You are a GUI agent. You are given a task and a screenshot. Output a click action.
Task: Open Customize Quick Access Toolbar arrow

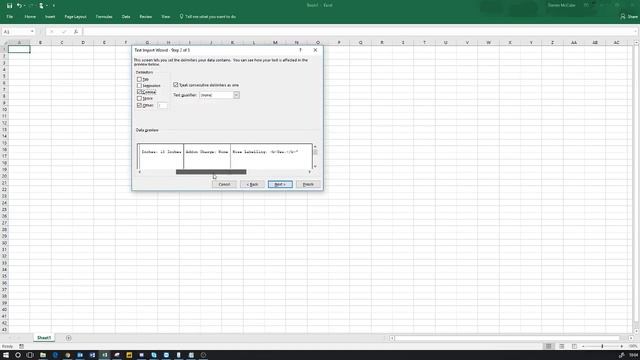[54, 6]
